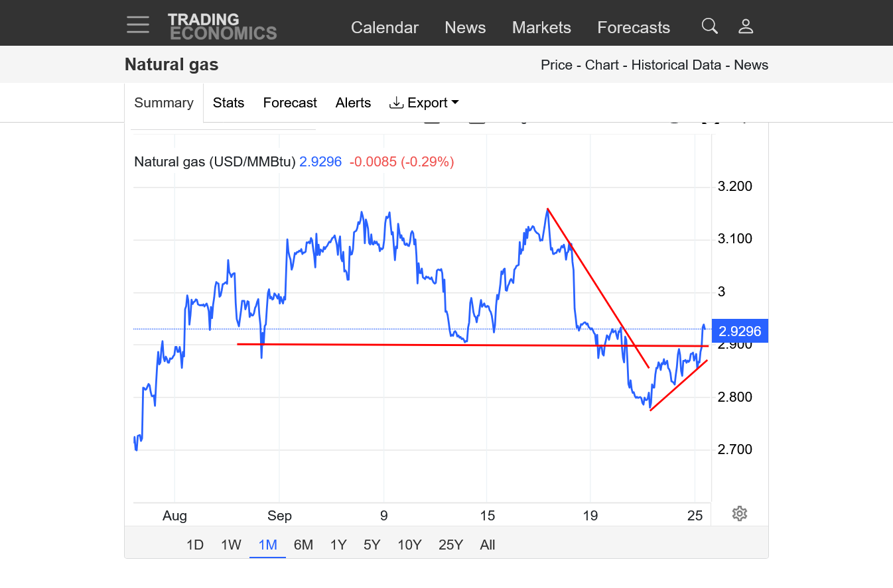Open the News navigation link
This screenshot has height=588, width=893.
[x=465, y=28]
